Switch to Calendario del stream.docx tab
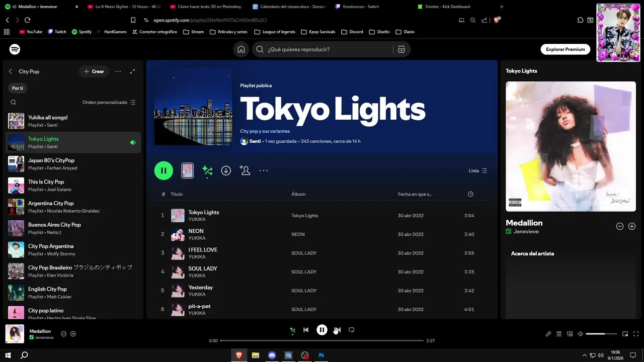 [x=288, y=7]
